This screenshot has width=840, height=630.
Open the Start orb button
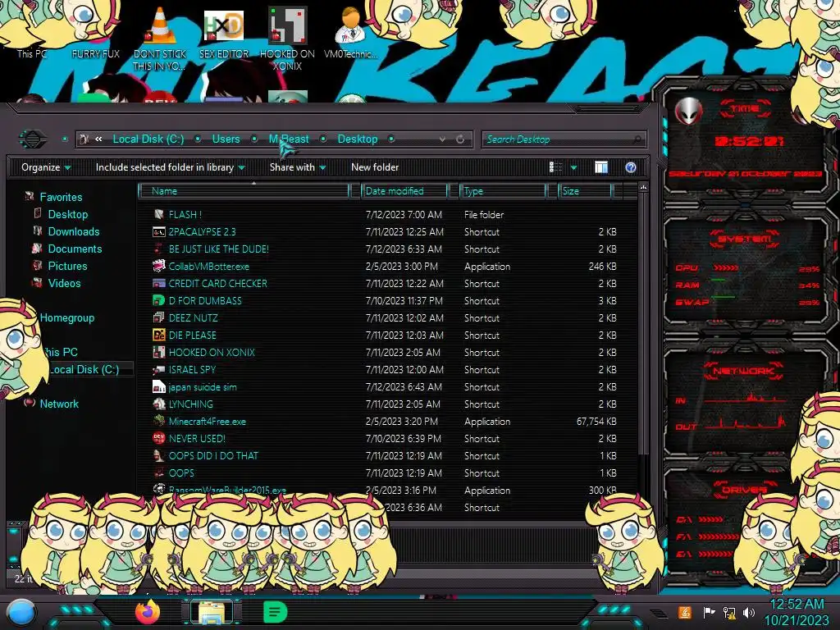[x=21, y=612]
